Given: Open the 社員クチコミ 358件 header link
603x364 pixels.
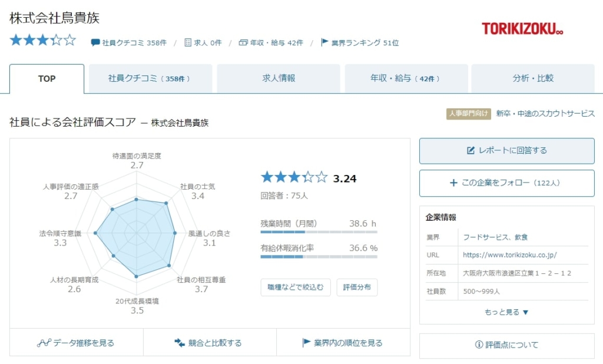Looking at the screenshot, I should (134, 43).
